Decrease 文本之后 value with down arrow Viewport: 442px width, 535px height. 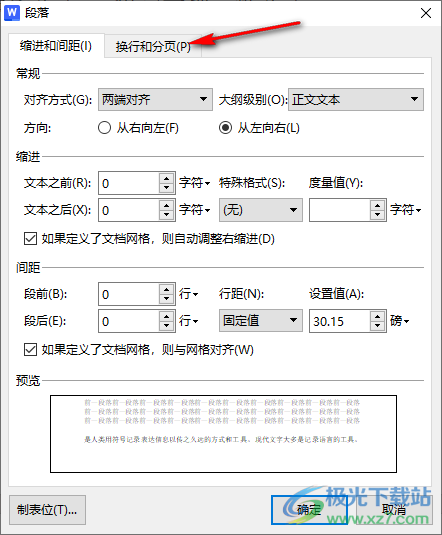[x=167, y=215]
